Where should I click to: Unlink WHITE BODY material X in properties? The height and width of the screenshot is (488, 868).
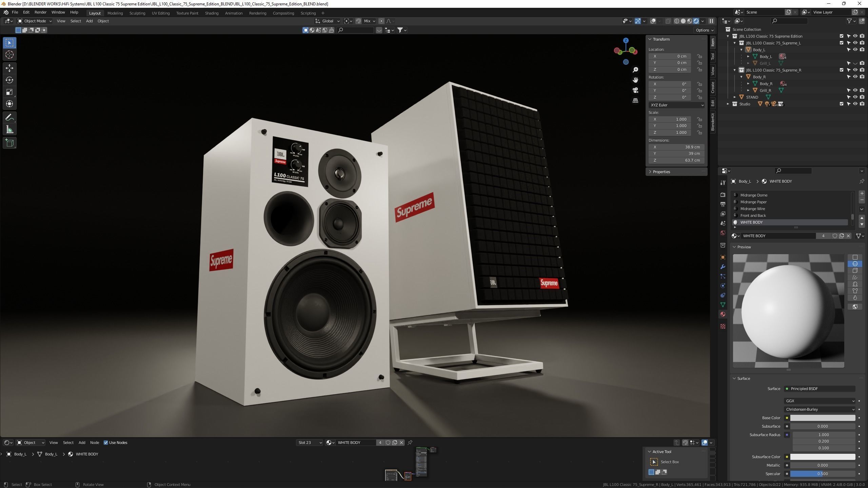[848, 236]
